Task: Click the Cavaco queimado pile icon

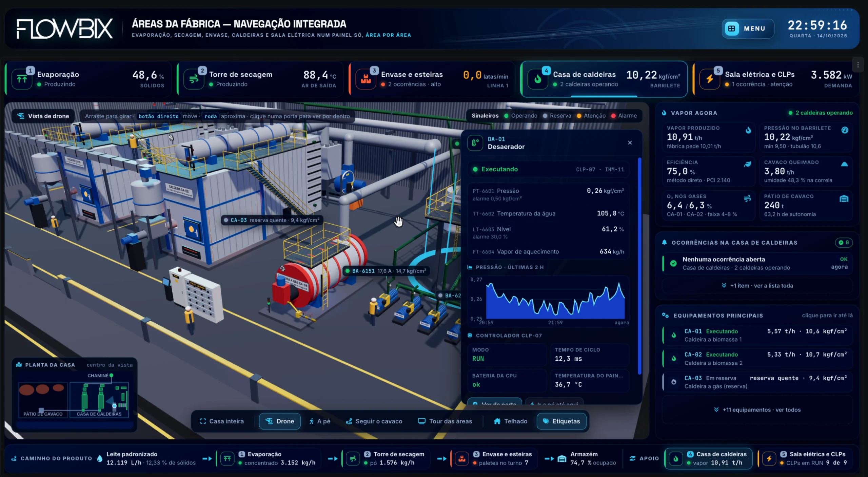Action: pyautogui.click(x=844, y=164)
